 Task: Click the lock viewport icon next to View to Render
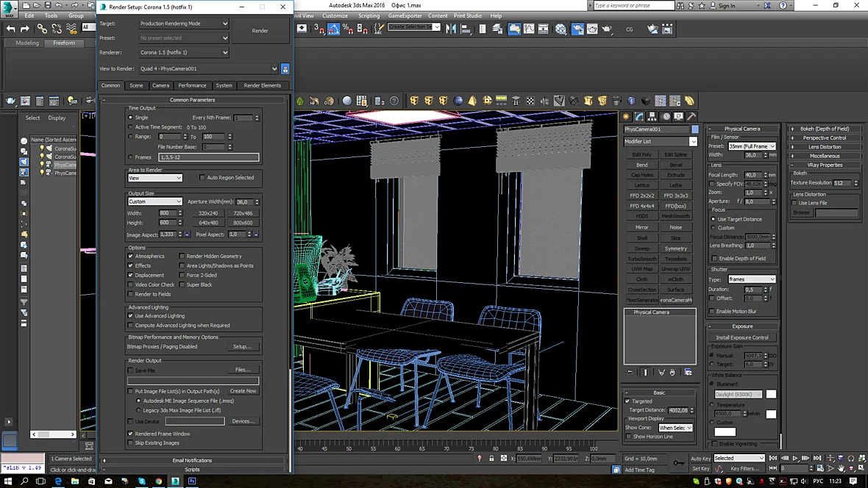(285, 69)
